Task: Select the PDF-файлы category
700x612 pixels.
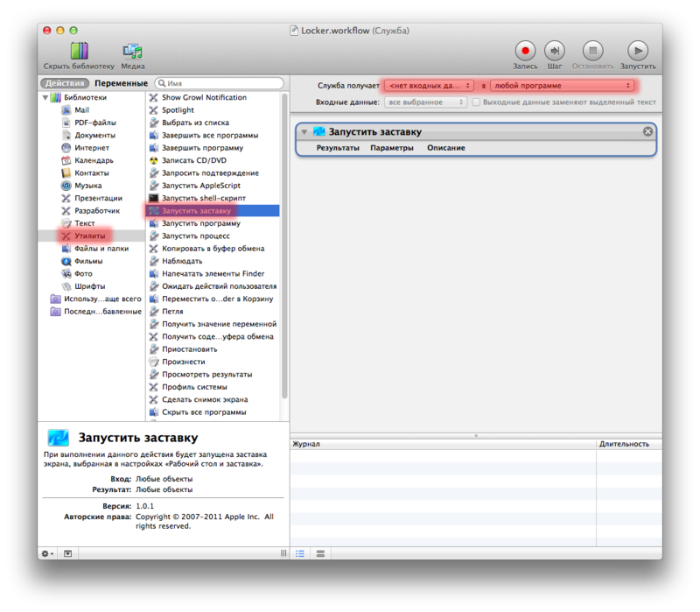Action: (95, 123)
